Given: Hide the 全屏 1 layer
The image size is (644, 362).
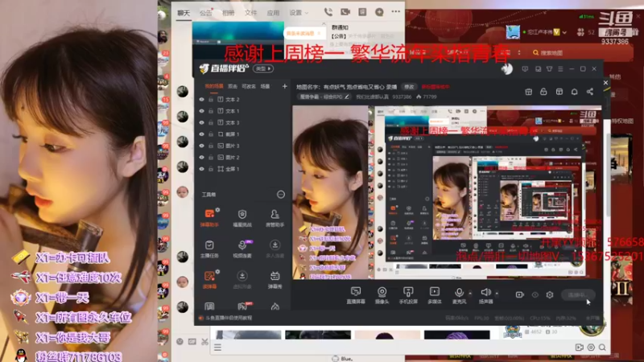Looking at the screenshot, I should click(202, 169).
